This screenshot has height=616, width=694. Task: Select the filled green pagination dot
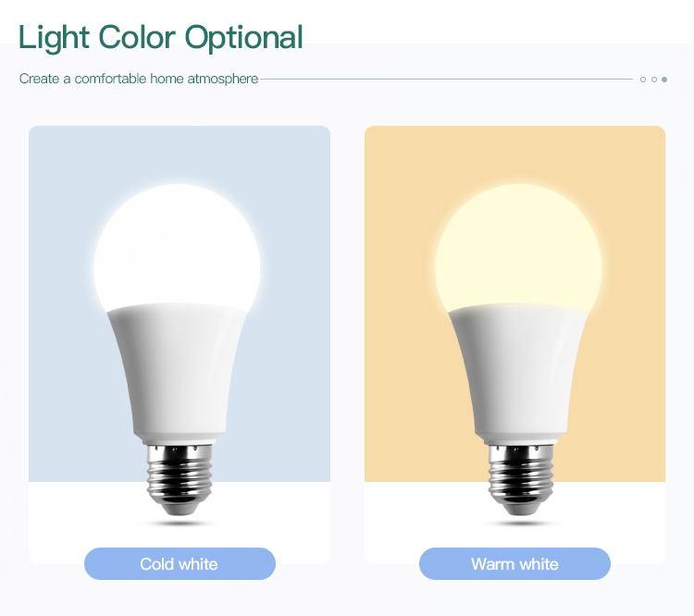coord(664,80)
